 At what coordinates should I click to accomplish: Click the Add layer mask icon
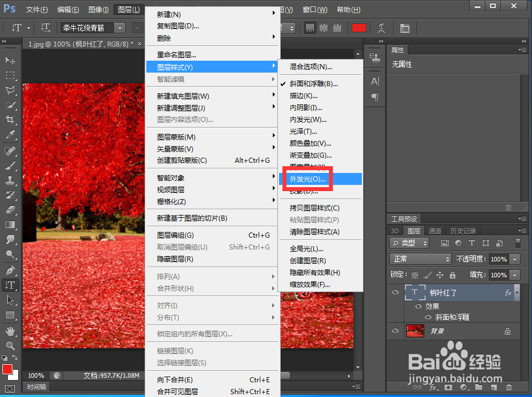448,387
